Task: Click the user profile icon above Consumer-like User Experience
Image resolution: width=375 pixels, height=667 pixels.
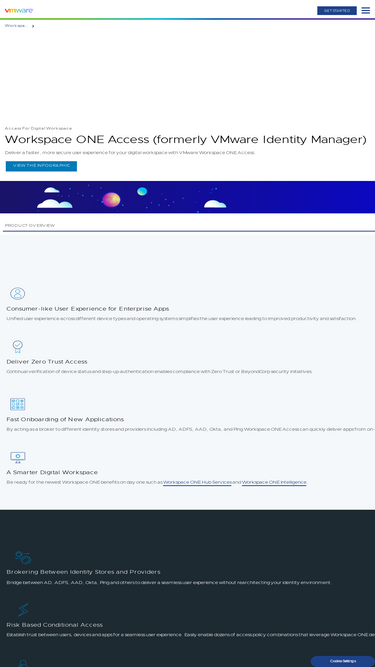Action: tap(17, 294)
